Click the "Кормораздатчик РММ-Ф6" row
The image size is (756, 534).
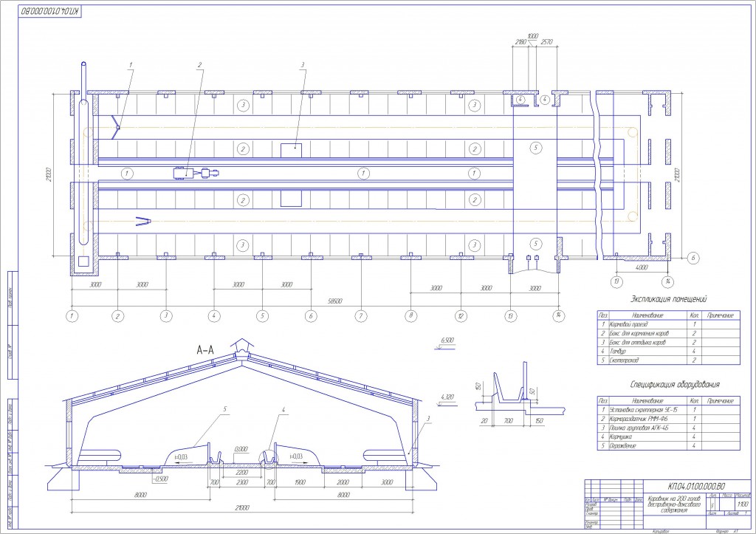(x=668, y=419)
